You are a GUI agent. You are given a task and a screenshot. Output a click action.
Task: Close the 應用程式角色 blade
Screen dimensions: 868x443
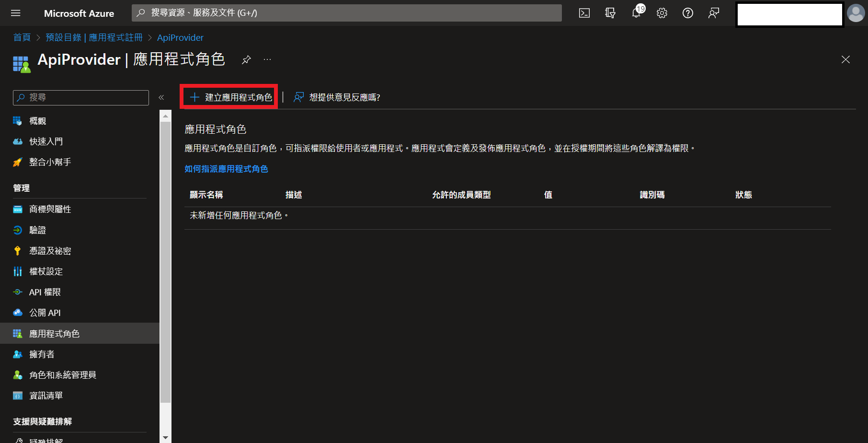(845, 59)
